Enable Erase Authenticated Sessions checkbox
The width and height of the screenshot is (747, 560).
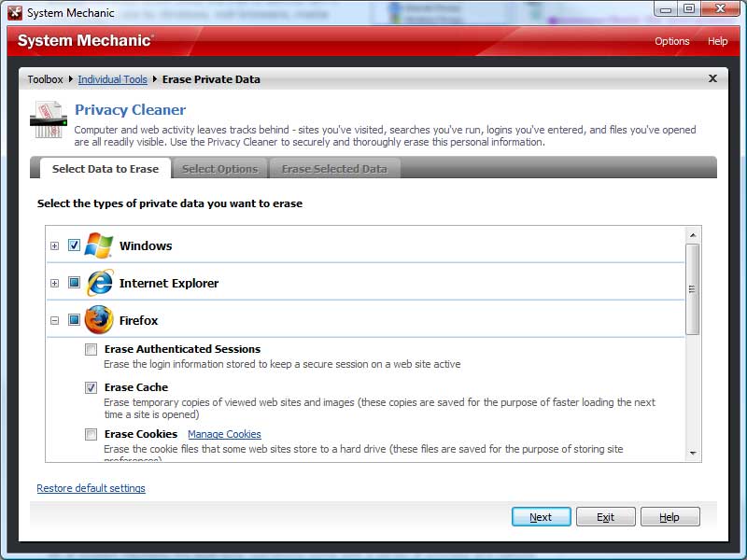(x=91, y=349)
